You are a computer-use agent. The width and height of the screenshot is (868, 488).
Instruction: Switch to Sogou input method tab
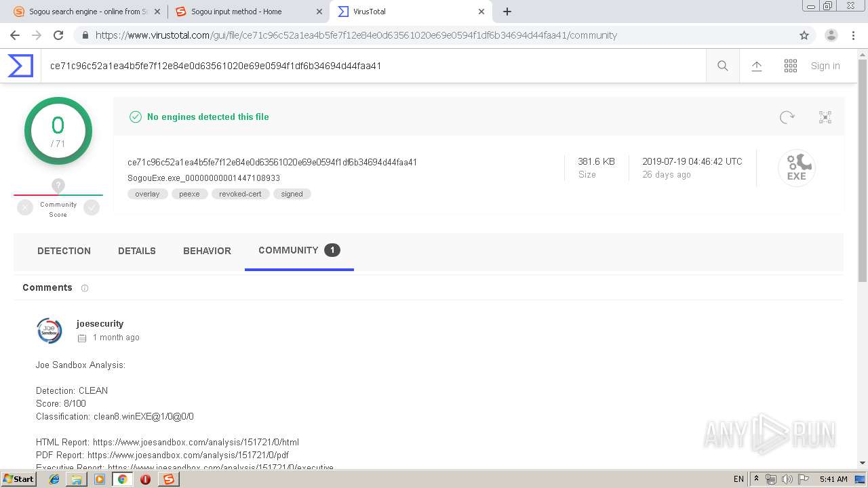click(249, 12)
